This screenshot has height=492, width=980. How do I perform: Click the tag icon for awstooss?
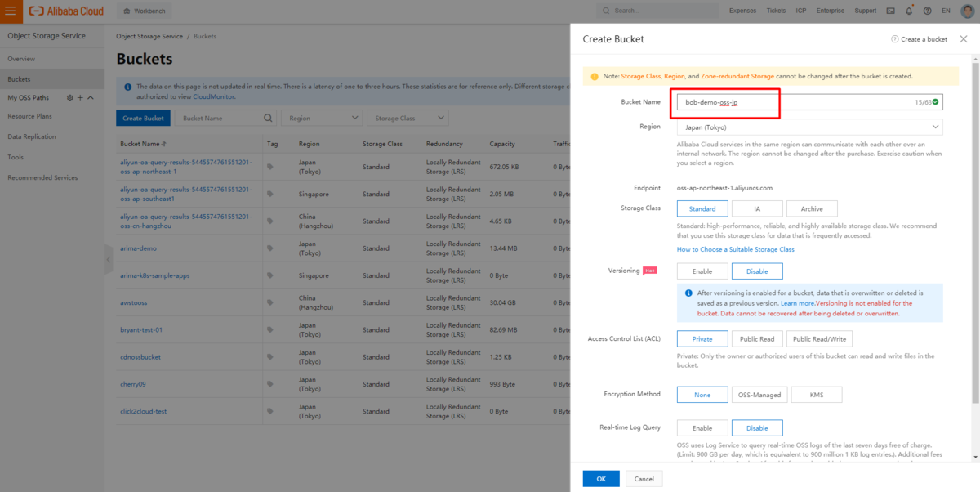271,302
